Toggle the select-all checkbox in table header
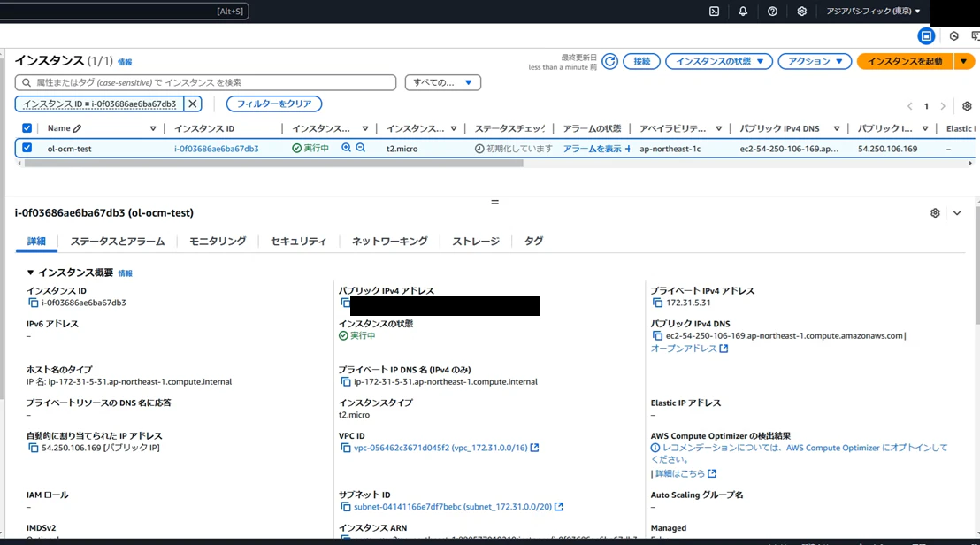Image resolution: width=980 pixels, height=545 pixels. tap(27, 128)
